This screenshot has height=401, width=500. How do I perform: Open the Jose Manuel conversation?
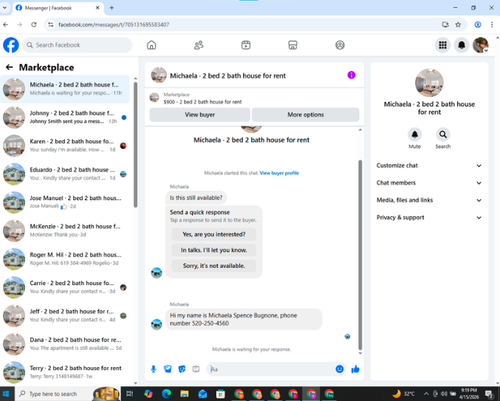point(65,202)
